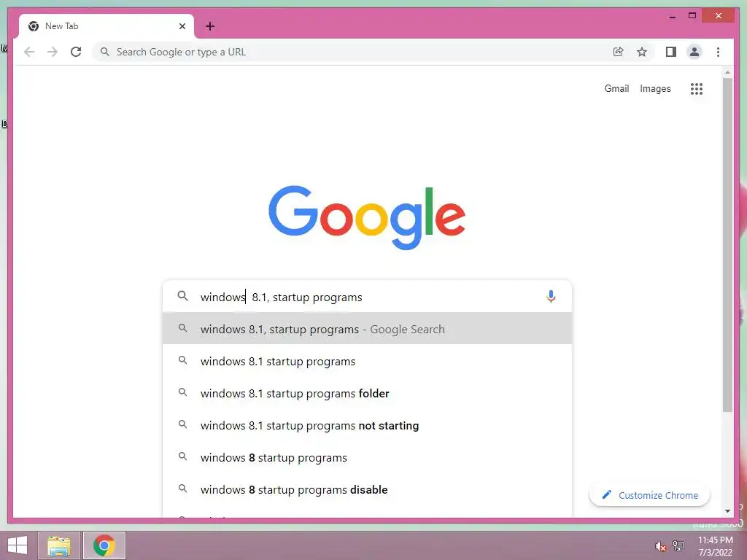The width and height of the screenshot is (747, 560).
Task: Choose the suggestion 'windows 8.1 startup programs'
Action: [x=367, y=361]
